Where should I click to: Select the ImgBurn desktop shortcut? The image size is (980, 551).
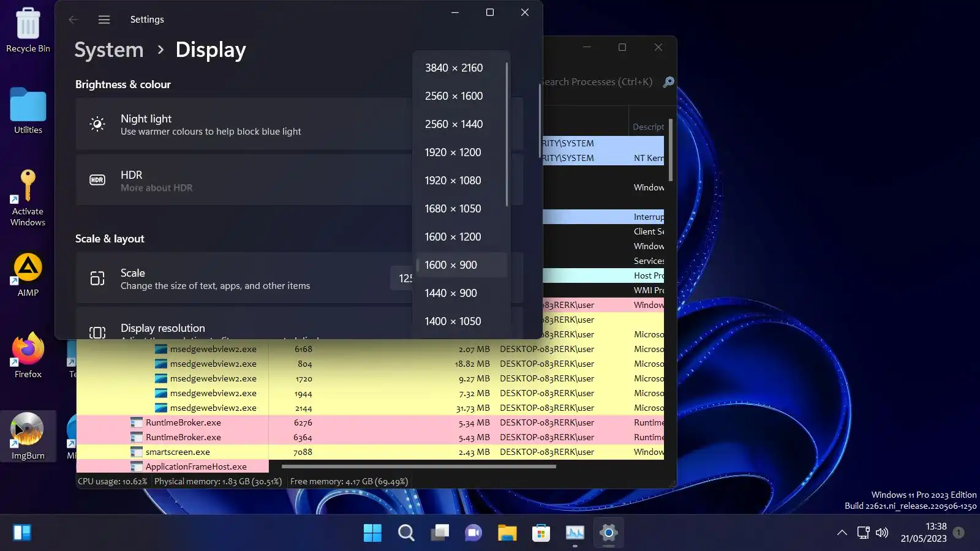coord(28,436)
